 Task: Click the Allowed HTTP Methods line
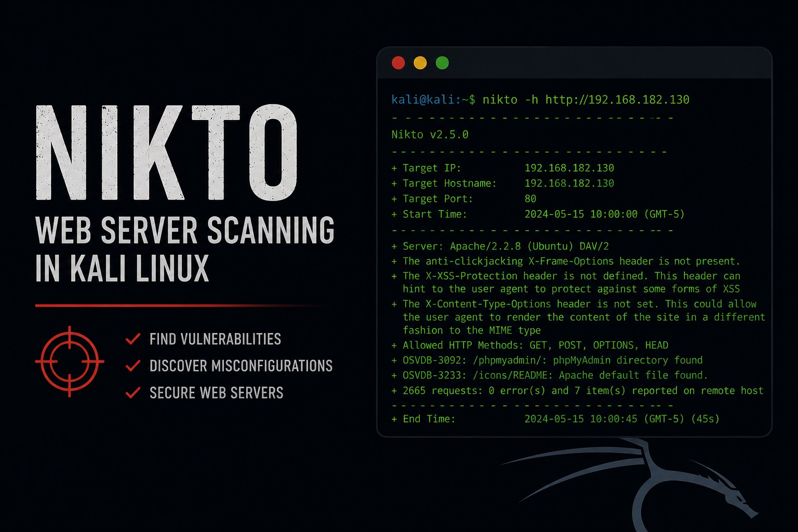(530, 345)
